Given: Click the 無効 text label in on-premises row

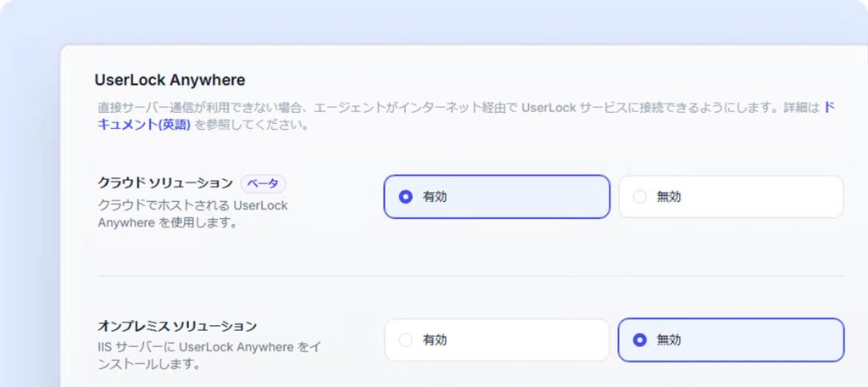Looking at the screenshot, I should pos(669,339).
